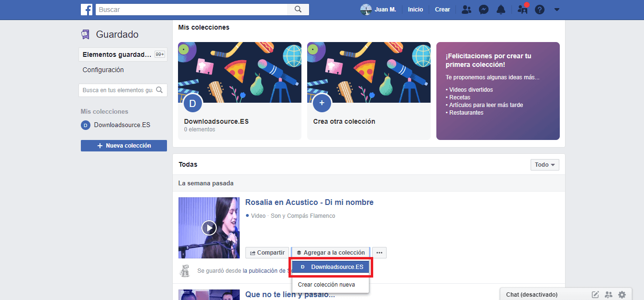644x300 pixels.
Task: Open friend requests icon
Action: 466,10
